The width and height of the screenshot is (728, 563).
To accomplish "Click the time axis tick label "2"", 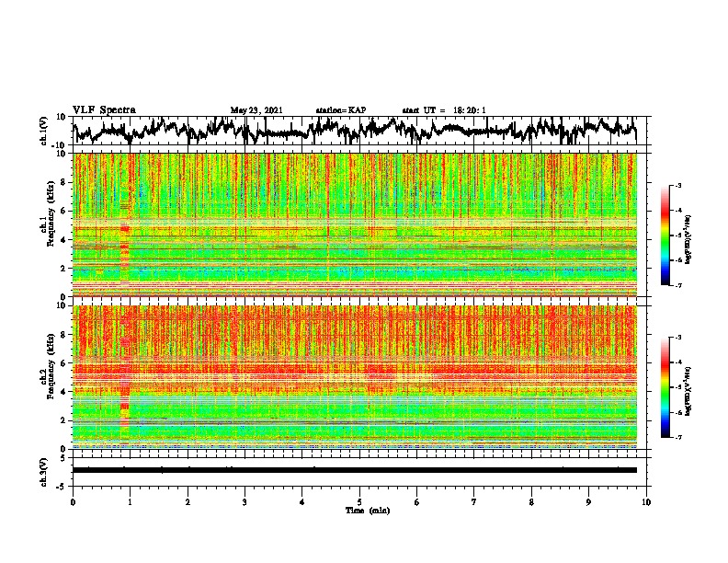I will coord(188,502).
